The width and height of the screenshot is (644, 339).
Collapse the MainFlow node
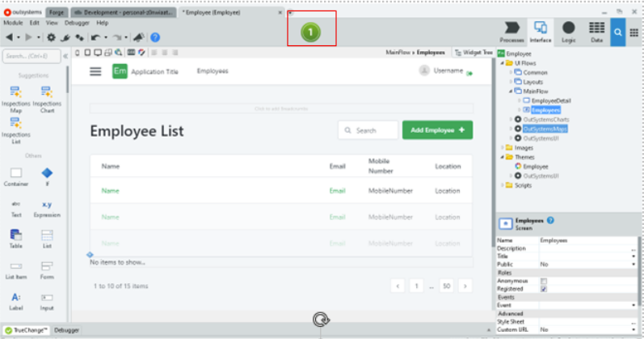coord(511,91)
